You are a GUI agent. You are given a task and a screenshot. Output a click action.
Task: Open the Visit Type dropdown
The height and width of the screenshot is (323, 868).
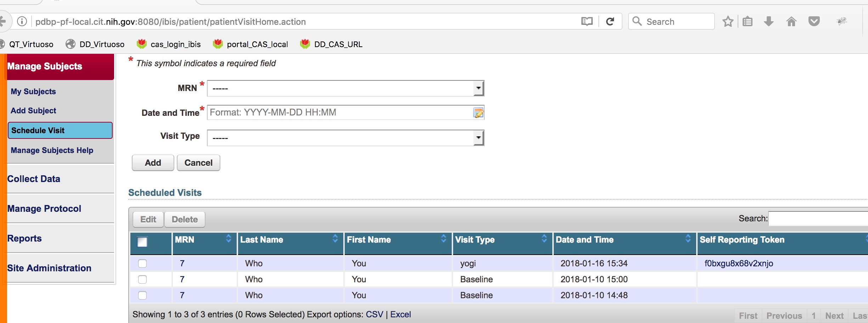345,138
